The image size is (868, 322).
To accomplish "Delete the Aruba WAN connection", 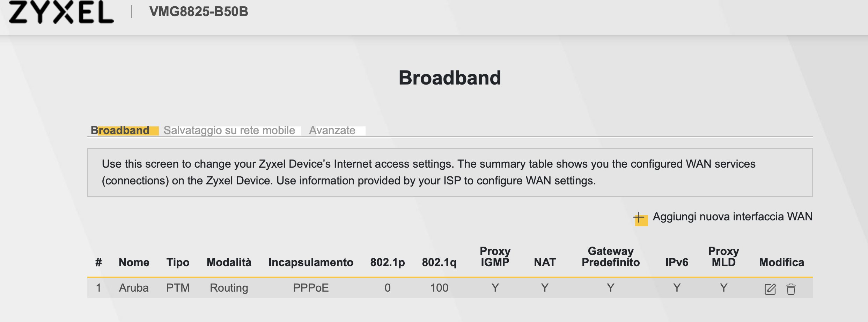I will point(791,289).
